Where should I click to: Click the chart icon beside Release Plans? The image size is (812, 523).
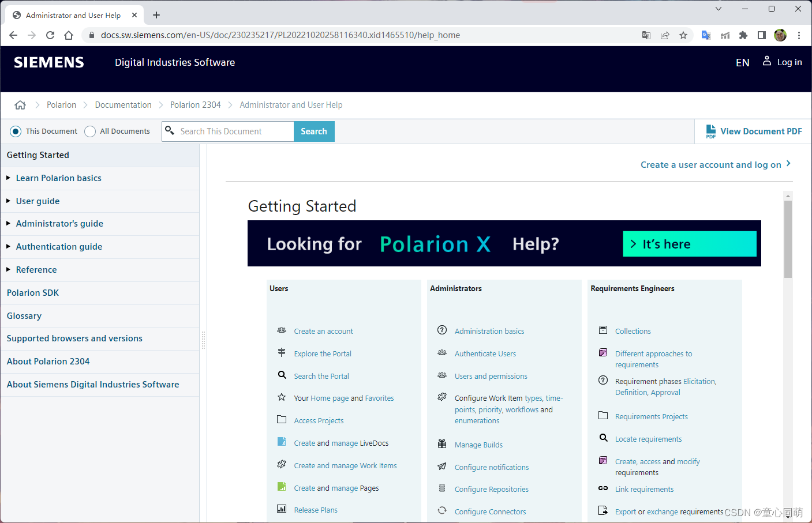pyautogui.click(x=282, y=509)
